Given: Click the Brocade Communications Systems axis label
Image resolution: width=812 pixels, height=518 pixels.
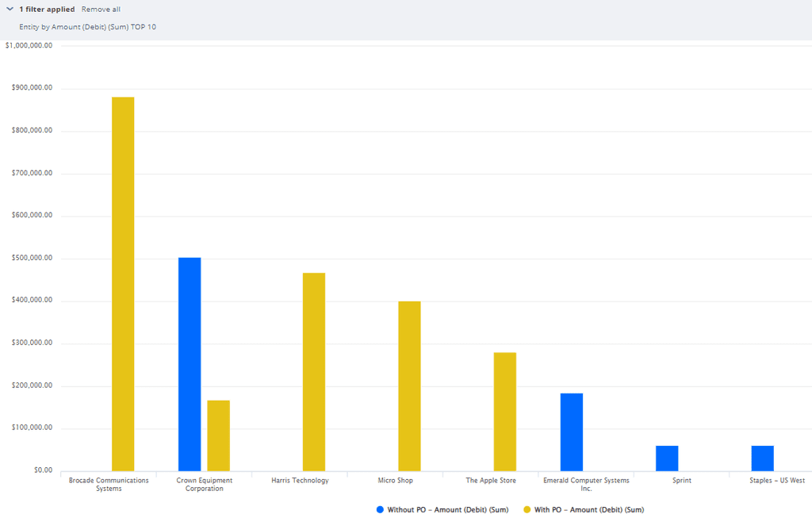Looking at the screenshot, I should 109,485.
